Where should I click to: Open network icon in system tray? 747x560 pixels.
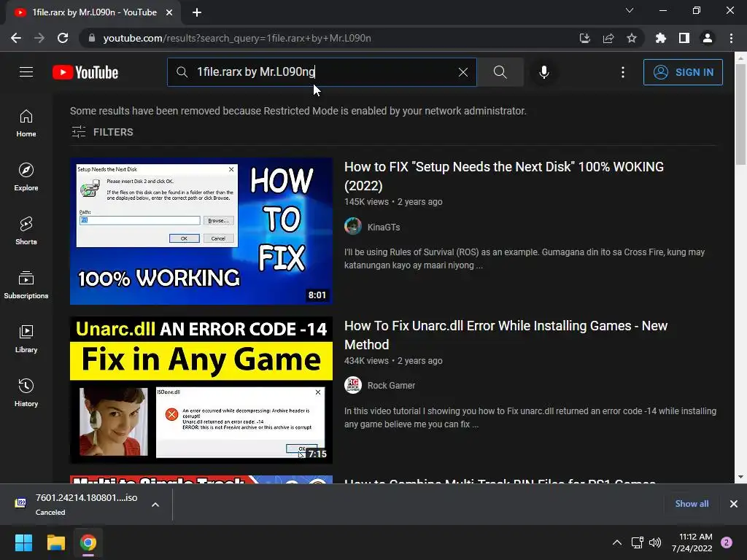click(637, 542)
